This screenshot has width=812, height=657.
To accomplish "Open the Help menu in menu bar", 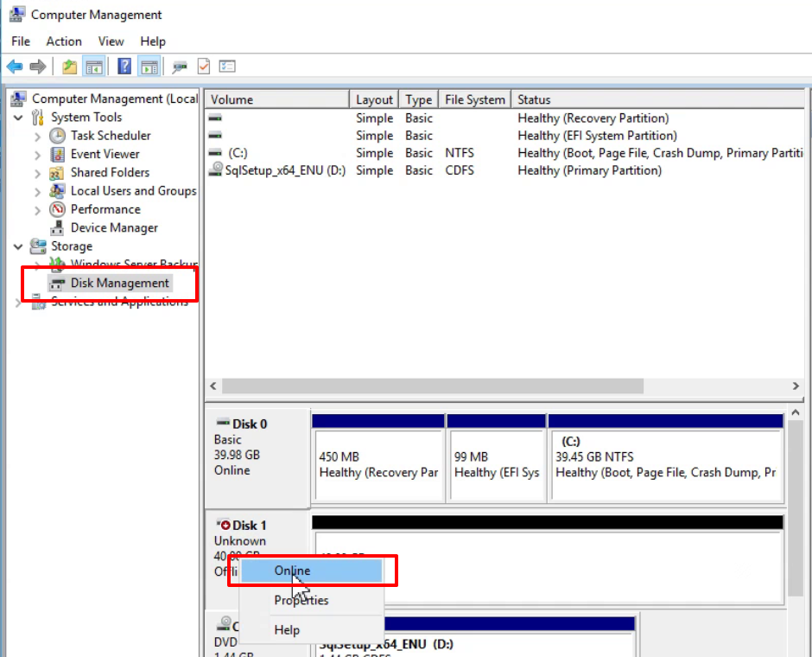I will tap(153, 41).
